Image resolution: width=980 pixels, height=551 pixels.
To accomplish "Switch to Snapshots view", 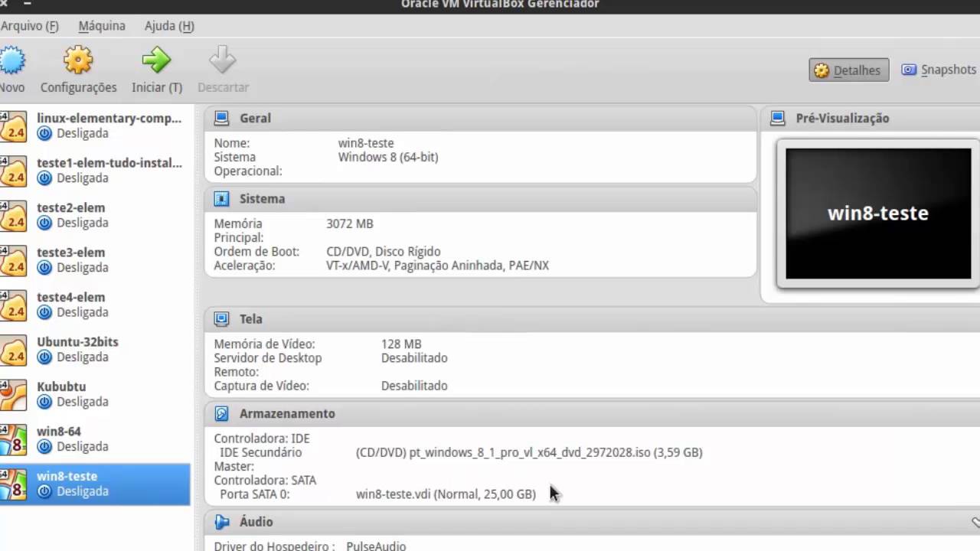I will [939, 70].
